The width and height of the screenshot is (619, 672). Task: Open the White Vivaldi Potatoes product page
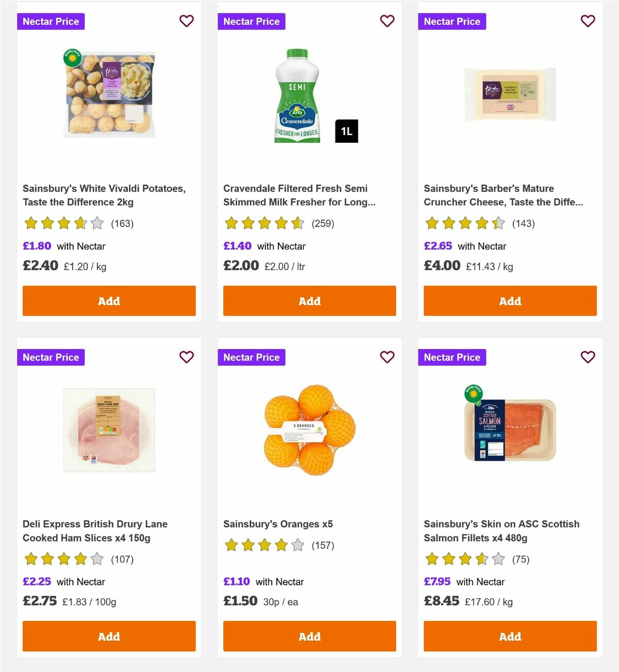(x=105, y=195)
